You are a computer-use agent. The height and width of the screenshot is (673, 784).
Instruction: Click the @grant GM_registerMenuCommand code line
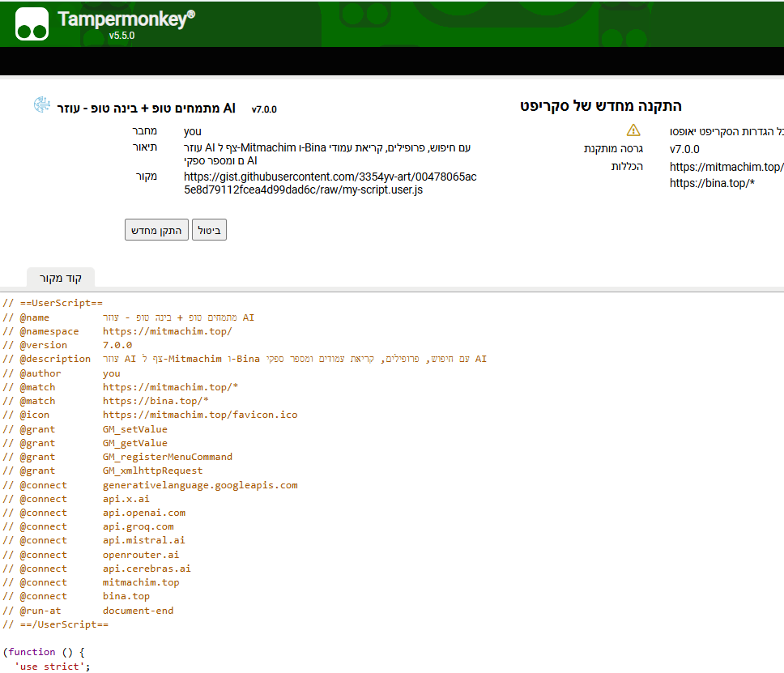(x=117, y=457)
